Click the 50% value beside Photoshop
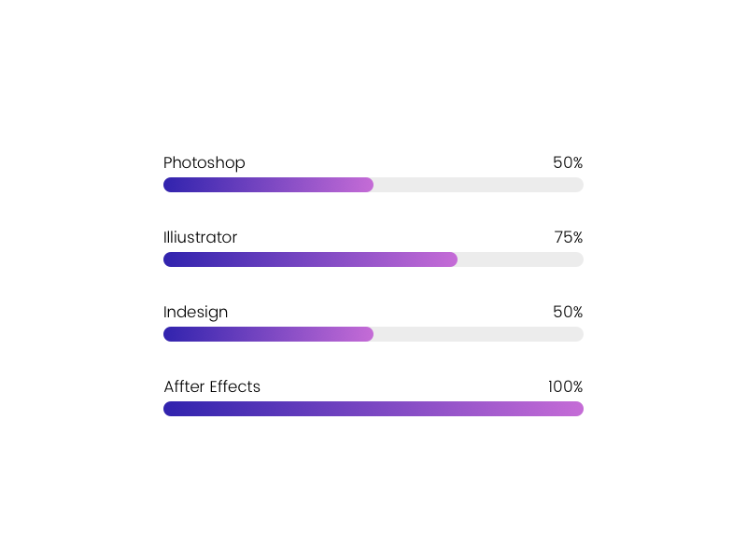The image size is (747, 560). pyautogui.click(x=568, y=162)
